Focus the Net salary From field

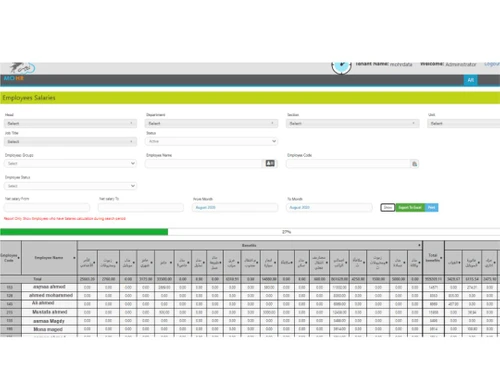(x=47, y=207)
